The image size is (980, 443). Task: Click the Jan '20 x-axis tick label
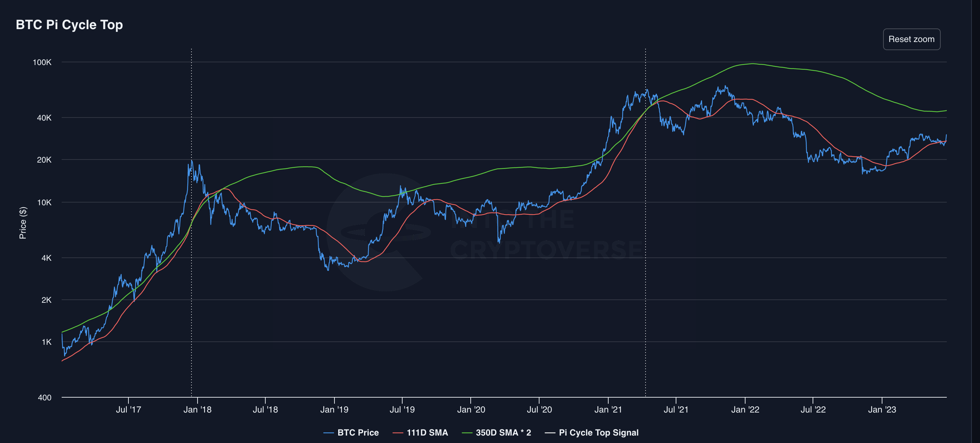pyautogui.click(x=471, y=409)
